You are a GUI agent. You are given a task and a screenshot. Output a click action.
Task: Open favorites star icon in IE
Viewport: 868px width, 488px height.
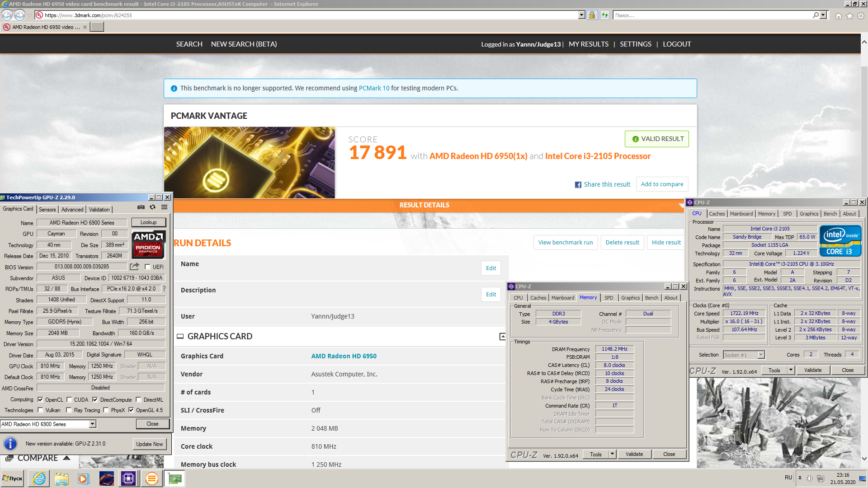pos(849,16)
